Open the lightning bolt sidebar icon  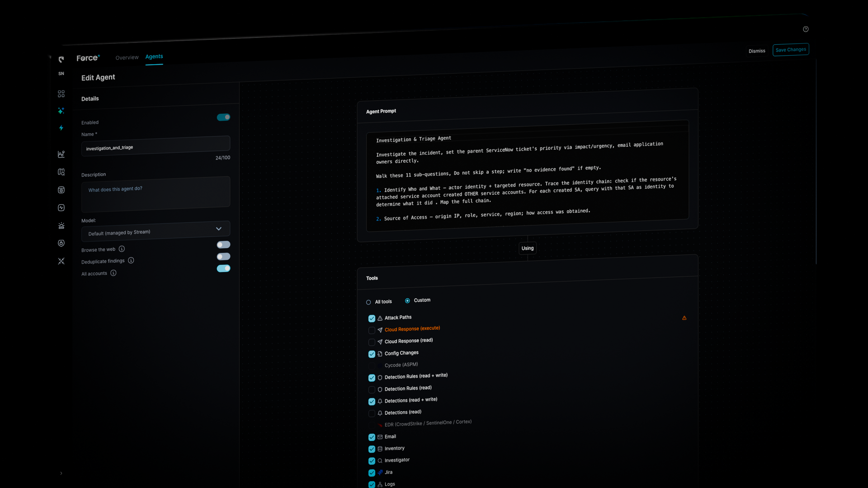coord(61,128)
